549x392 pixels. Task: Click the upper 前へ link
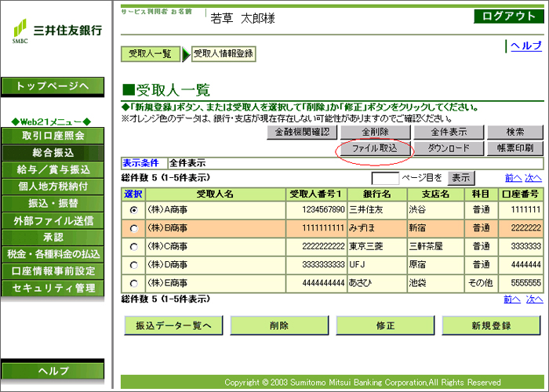click(x=513, y=178)
